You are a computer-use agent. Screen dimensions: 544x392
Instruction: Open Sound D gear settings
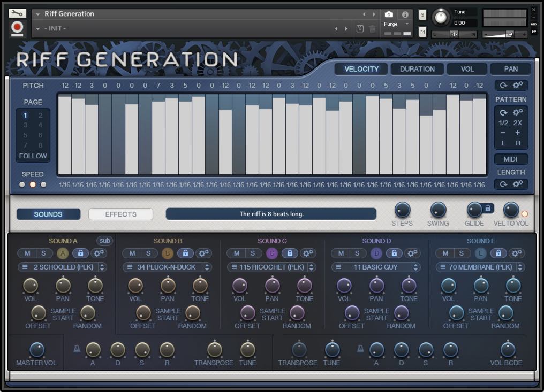pos(412,253)
